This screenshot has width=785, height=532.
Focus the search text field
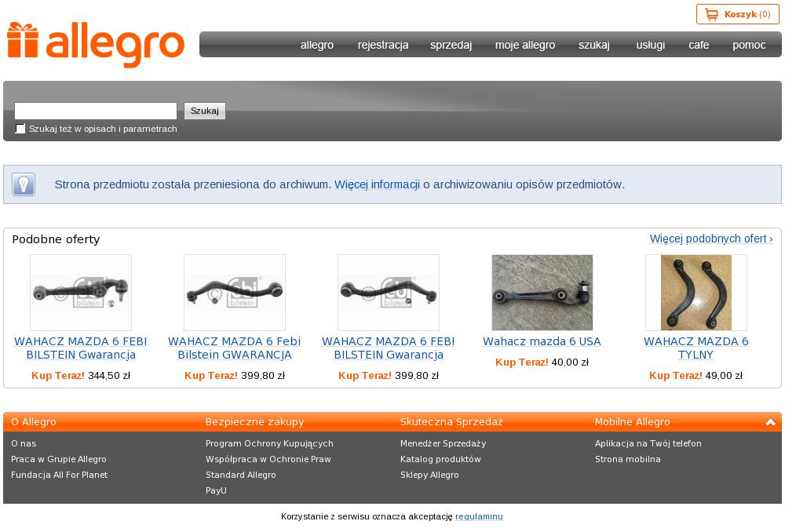pyautogui.click(x=96, y=111)
